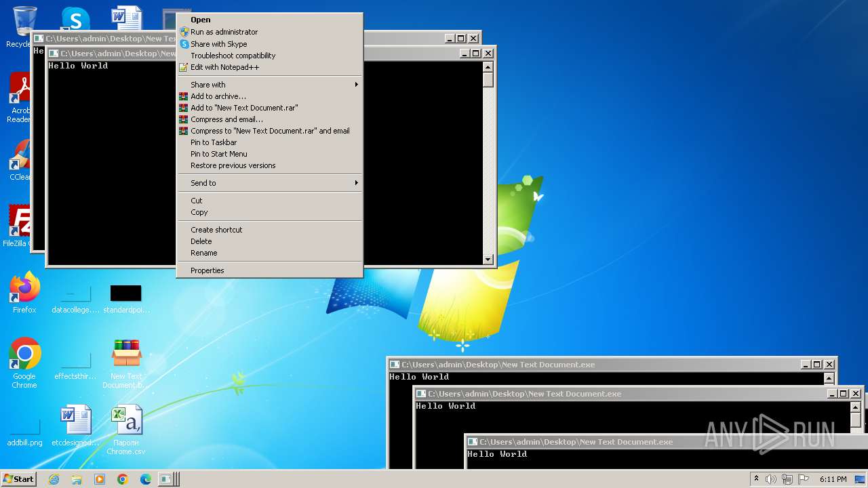Click the console windows taskbar group
The height and width of the screenshot is (488, 868).
click(x=169, y=479)
